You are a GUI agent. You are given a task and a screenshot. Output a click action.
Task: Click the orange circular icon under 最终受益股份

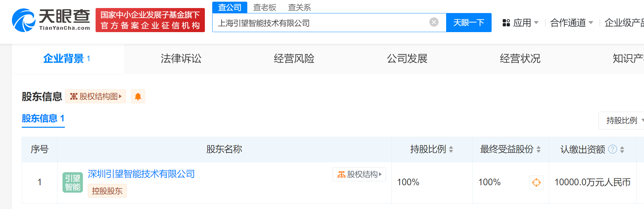(536, 183)
